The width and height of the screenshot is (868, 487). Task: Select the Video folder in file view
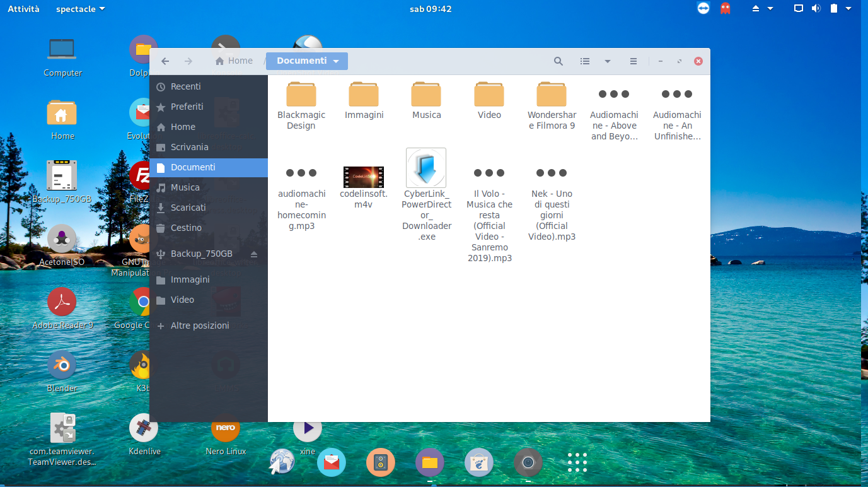pyautogui.click(x=489, y=100)
